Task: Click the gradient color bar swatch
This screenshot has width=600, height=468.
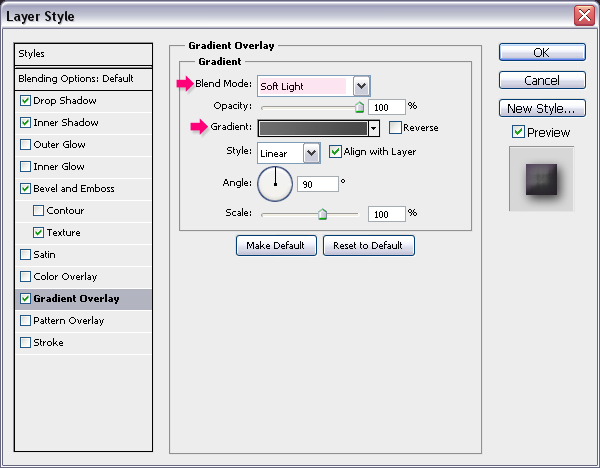Action: point(313,128)
